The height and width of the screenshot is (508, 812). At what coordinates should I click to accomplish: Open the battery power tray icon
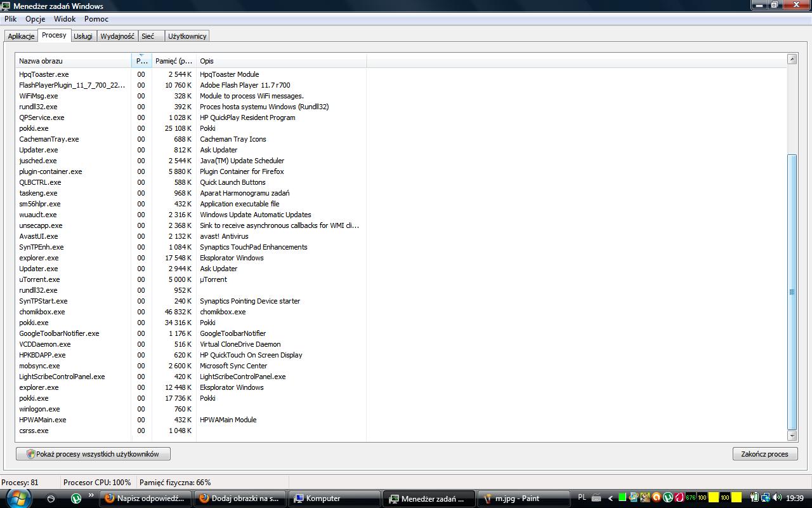(x=754, y=498)
